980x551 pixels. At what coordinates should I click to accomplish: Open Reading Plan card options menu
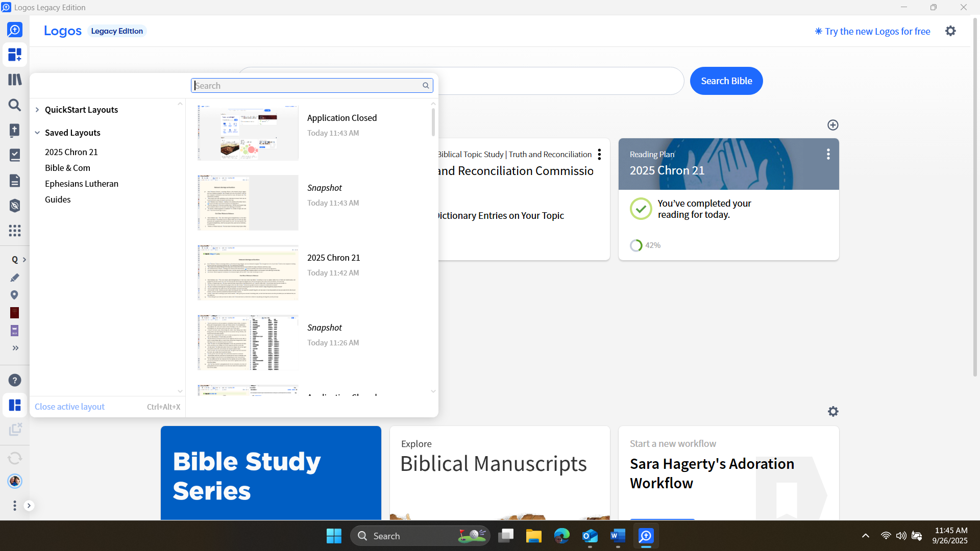point(828,154)
